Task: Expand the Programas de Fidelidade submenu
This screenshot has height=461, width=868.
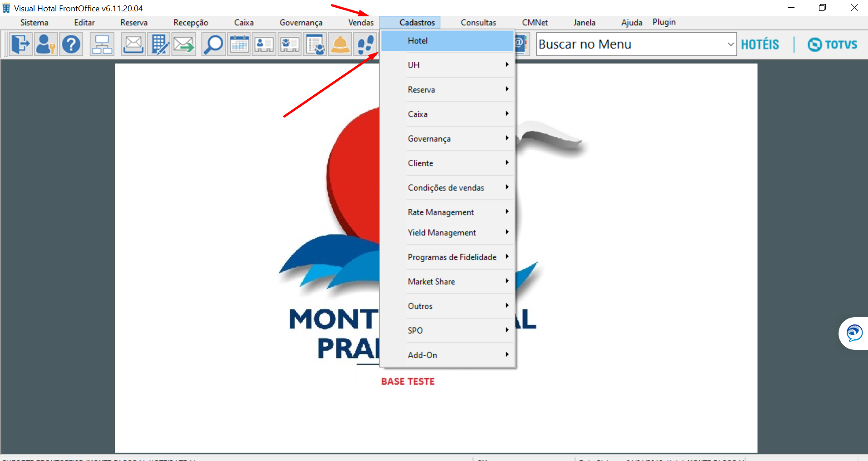Action: 447,257
